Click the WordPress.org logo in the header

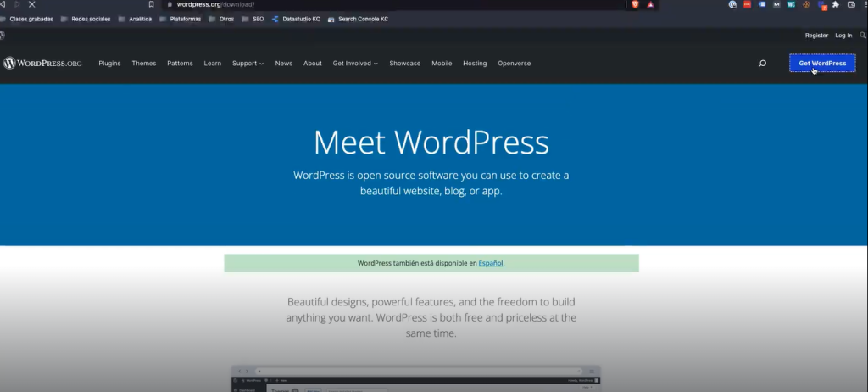(x=42, y=64)
